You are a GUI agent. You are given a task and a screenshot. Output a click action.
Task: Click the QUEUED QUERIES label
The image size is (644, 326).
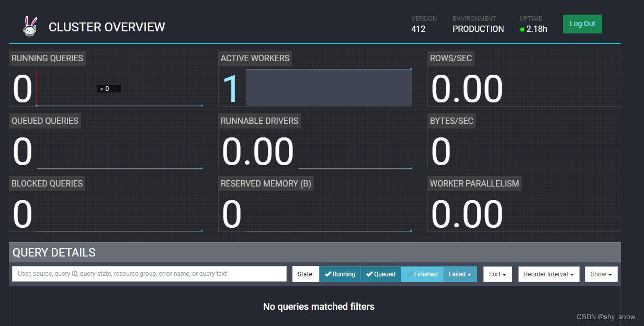45,121
